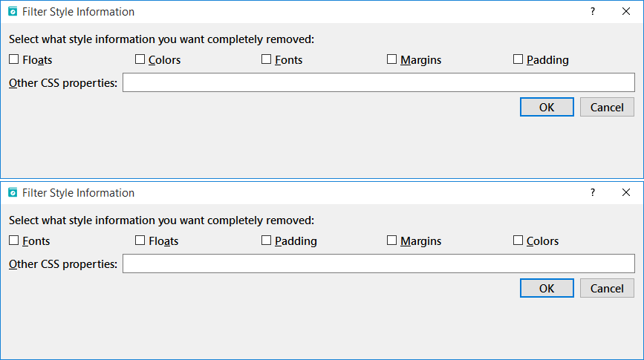
Task: Toggle Margins checkbox in the lower dialog
Action: [x=392, y=240]
